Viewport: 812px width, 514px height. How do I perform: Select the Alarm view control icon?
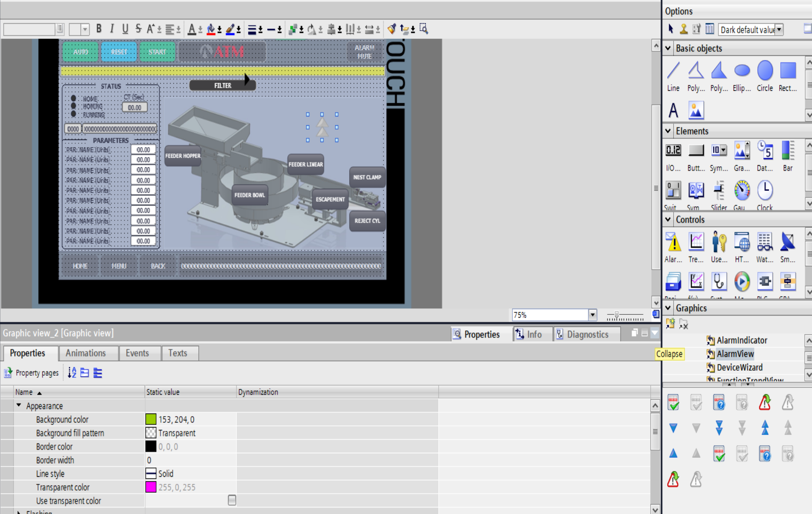[x=673, y=242]
